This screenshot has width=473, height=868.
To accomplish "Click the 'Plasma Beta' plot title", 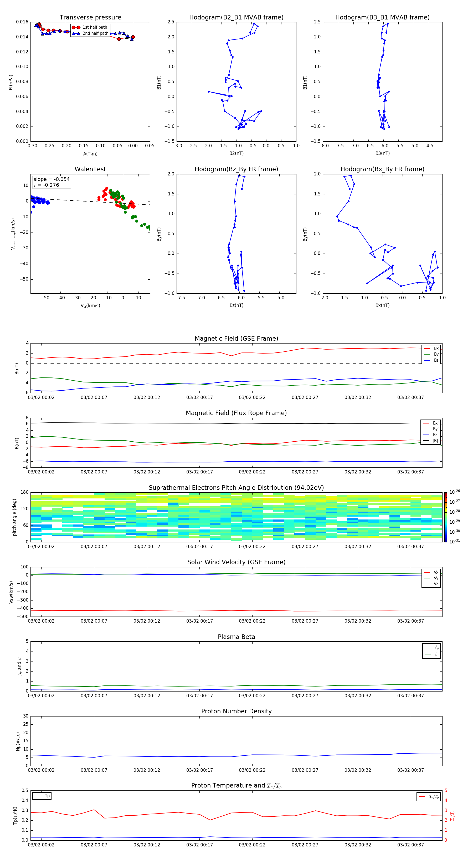I will (x=236, y=637).
